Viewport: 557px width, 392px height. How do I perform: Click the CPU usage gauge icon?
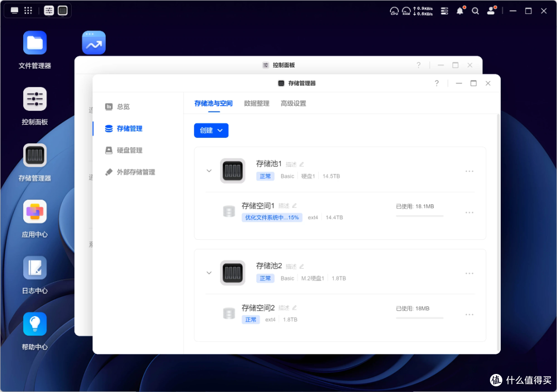click(395, 11)
